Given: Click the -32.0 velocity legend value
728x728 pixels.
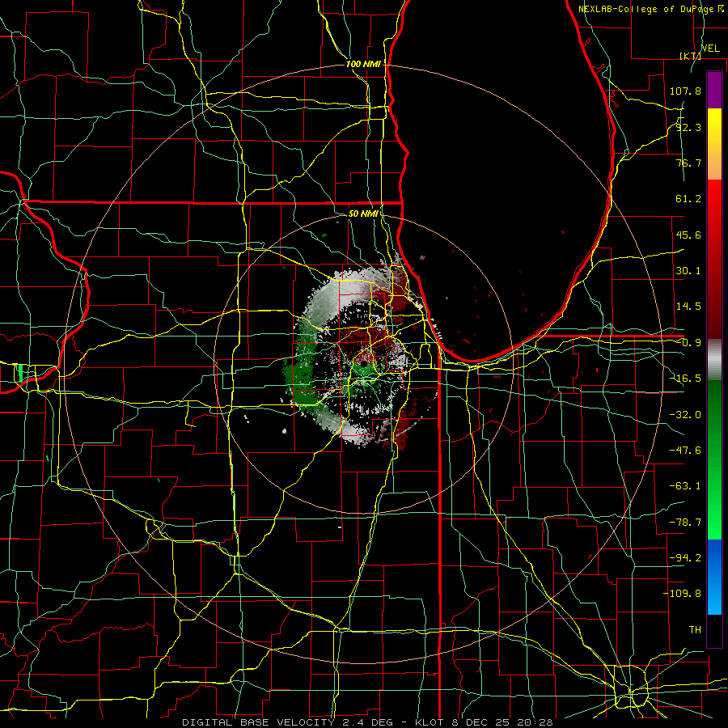Looking at the screenshot, I should (x=685, y=415).
